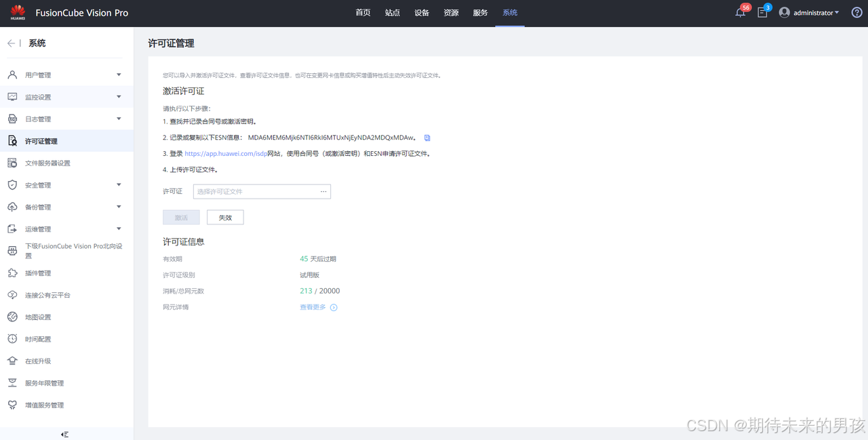
Task: Click the 失效 button
Action: tap(225, 218)
